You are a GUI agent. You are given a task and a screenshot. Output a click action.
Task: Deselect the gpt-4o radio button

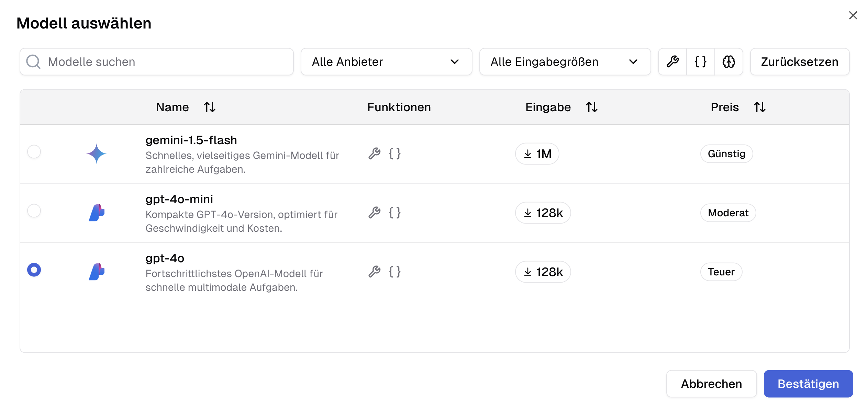[34, 270]
